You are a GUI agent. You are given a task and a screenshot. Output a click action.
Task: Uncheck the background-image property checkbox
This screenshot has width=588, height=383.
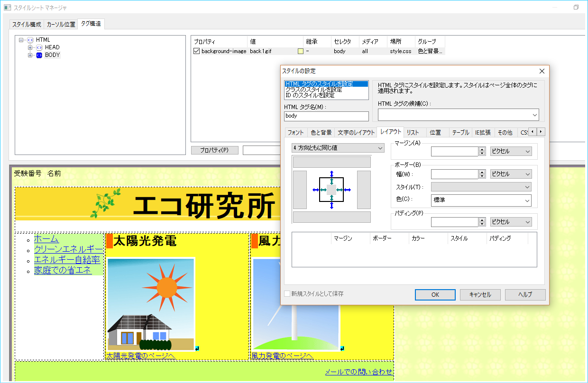click(x=197, y=51)
